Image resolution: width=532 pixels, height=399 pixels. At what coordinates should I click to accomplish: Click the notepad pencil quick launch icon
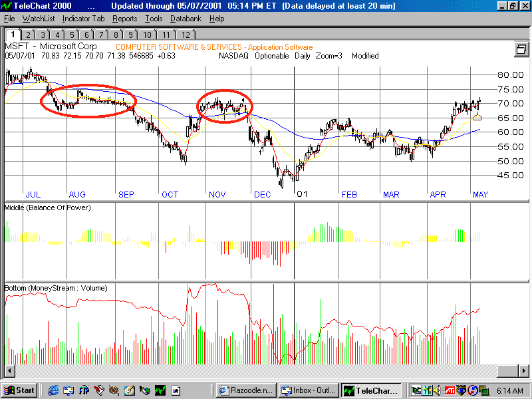click(x=129, y=390)
